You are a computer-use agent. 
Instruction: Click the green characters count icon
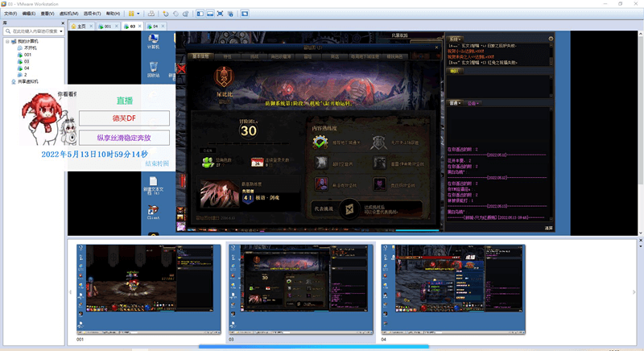(208, 162)
